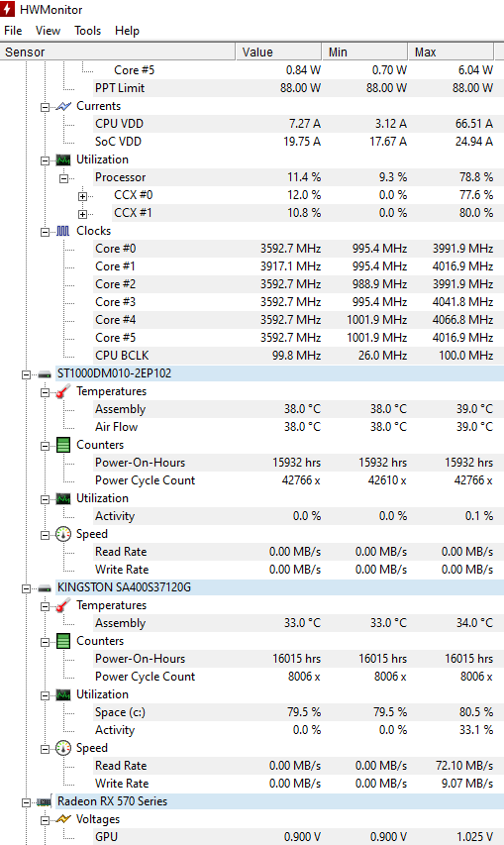Collapse the Clocks section

(45, 232)
